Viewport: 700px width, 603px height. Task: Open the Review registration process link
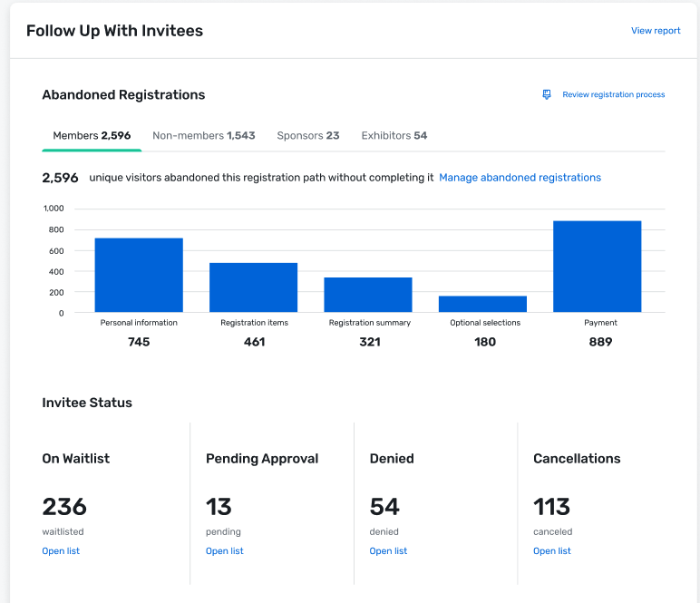click(613, 94)
